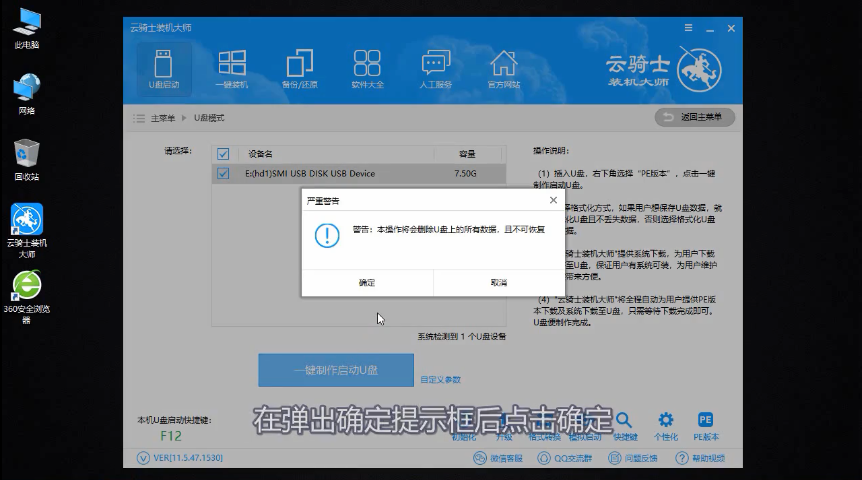This screenshot has width=862, height=480.
Task: Open 此电脑 on the desktop
Action: (x=26, y=29)
